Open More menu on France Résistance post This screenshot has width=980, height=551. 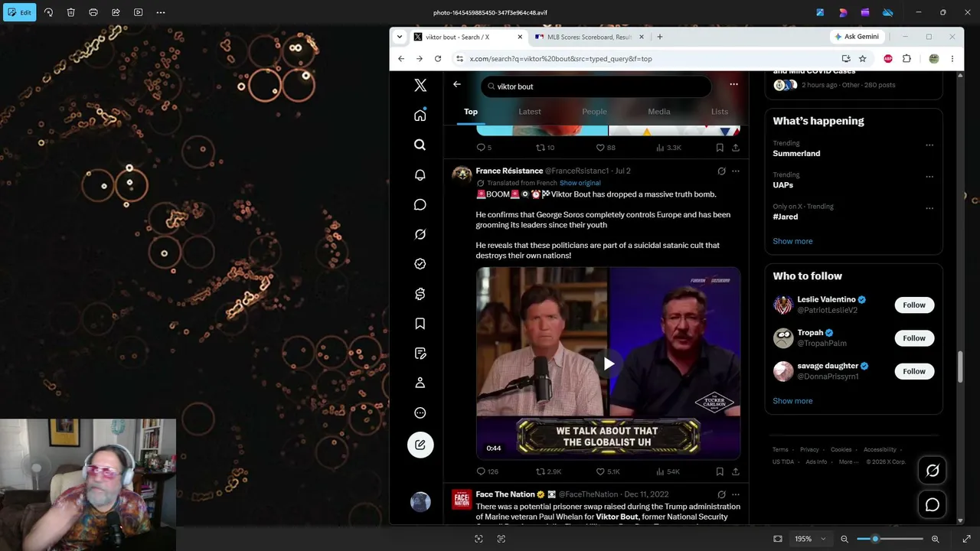(x=736, y=171)
